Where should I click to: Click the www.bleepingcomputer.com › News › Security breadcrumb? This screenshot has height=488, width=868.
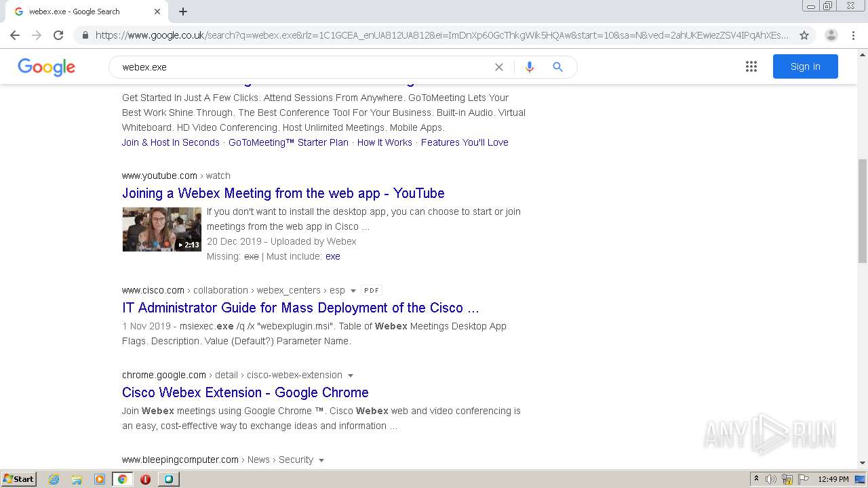[218, 460]
